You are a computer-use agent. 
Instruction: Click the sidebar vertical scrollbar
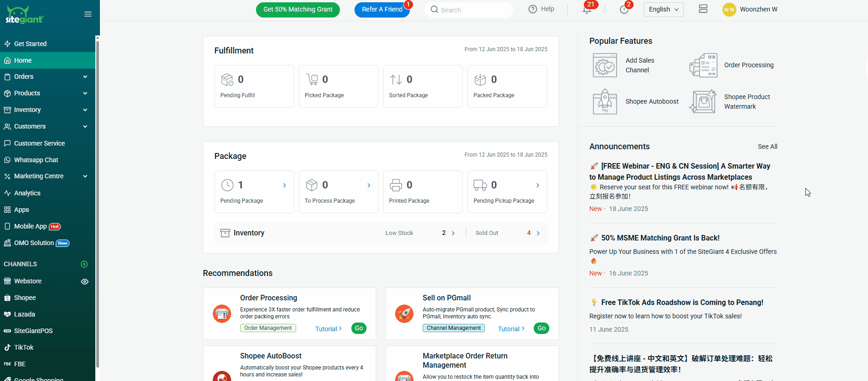(97, 205)
